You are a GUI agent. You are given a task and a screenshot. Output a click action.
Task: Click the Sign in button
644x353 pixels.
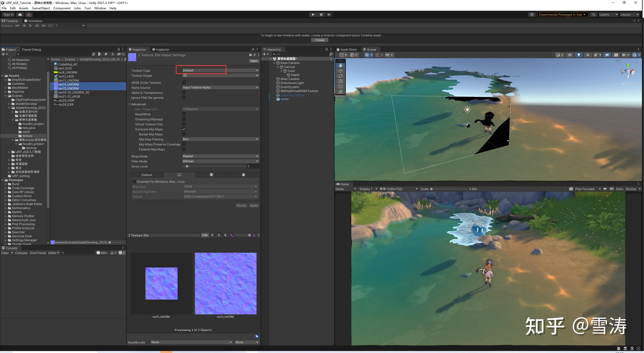point(9,15)
